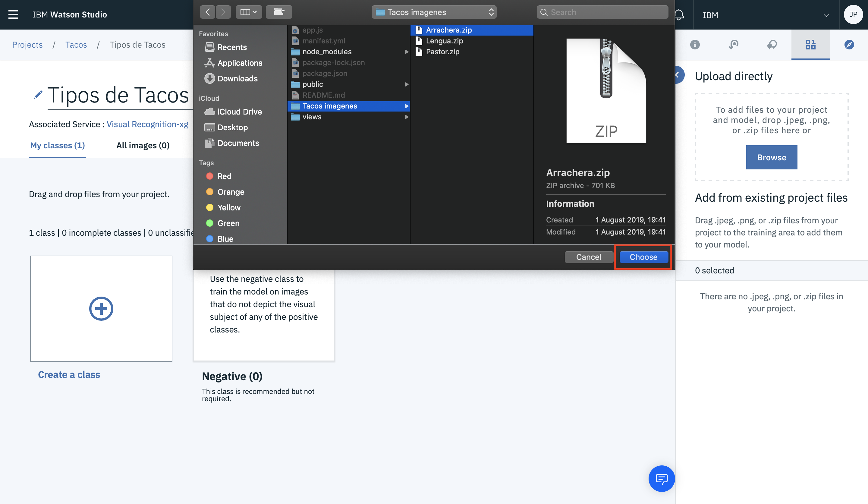Open the Tacos imagenes folder dropdown
868x504 pixels.
point(434,12)
